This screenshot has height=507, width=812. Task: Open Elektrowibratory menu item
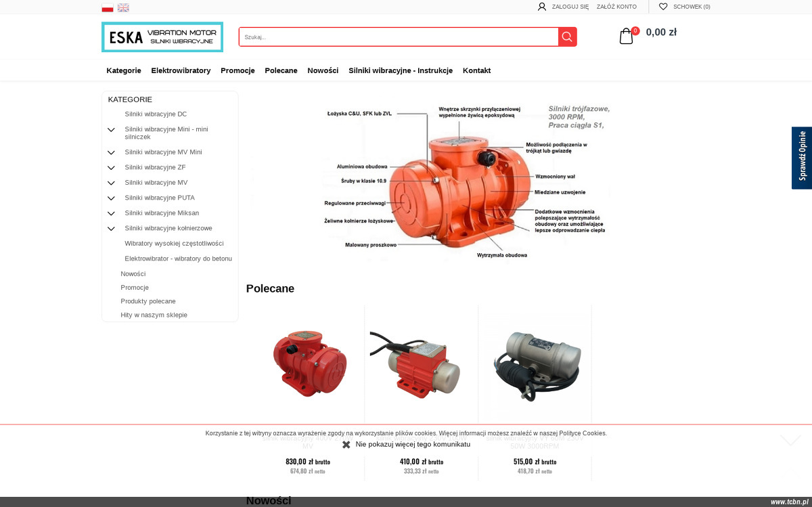tap(181, 70)
